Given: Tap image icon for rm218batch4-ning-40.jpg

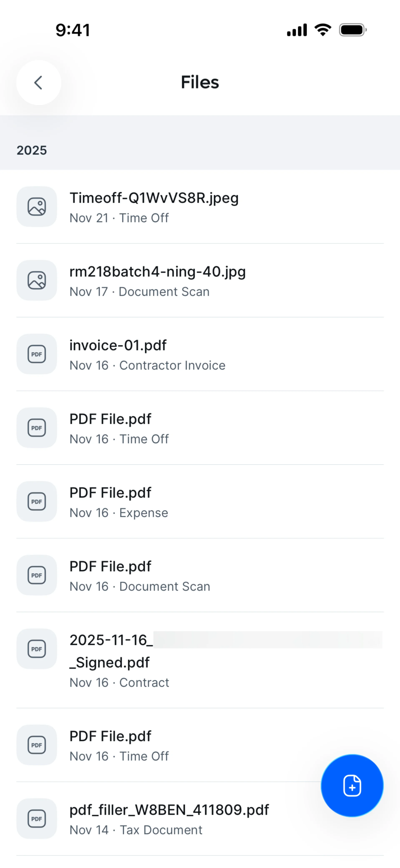Looking at the screenshot, I should pyautogui.click(x=37, y=280).
